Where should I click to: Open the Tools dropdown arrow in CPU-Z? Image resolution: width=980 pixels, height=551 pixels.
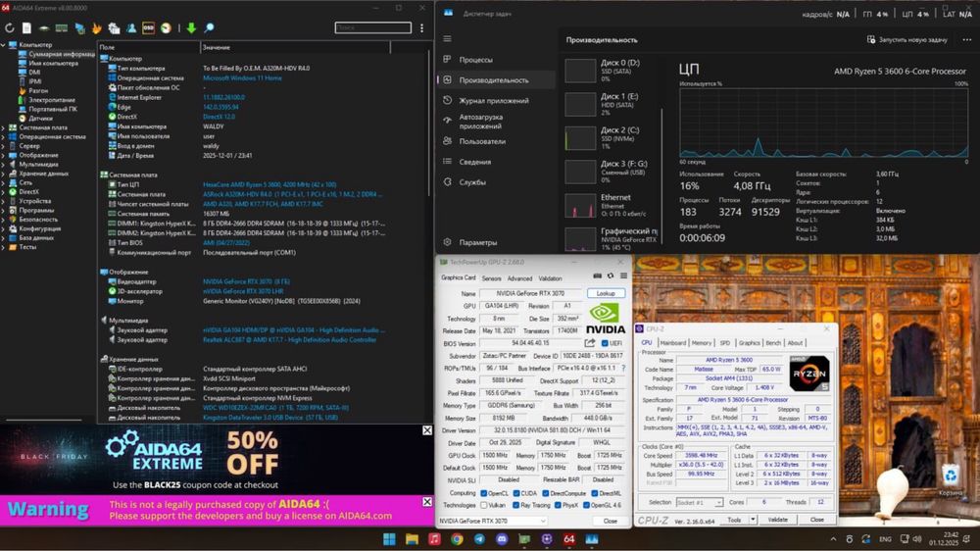click(753, 519)
